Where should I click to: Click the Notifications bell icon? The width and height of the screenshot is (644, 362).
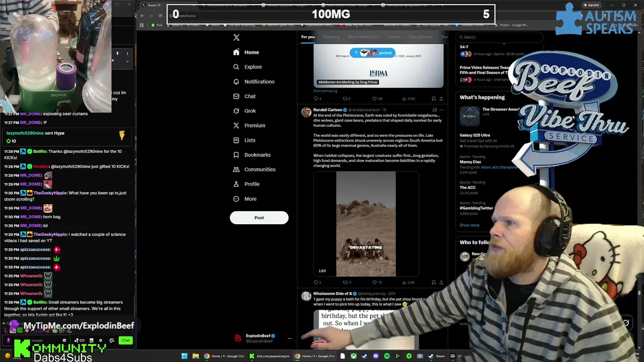(236, 81)
